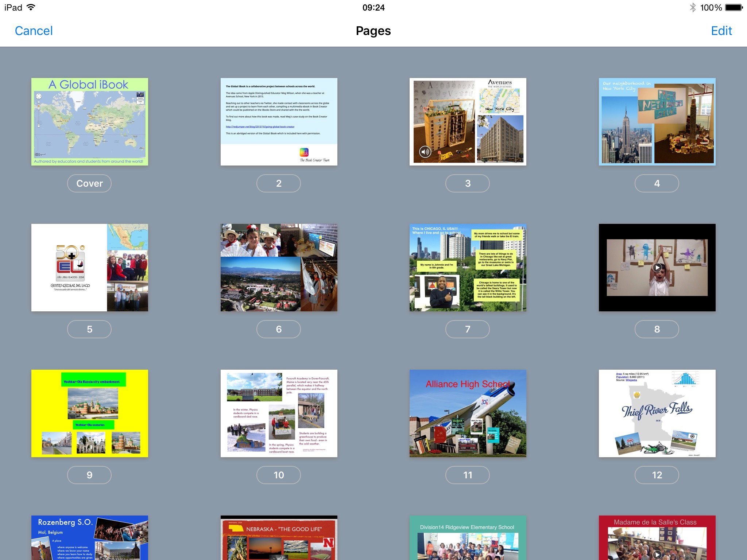This screenshot has height=560, width=747.
Task: Tap the Bluetooth status icon
Action: tap(693, 7)
